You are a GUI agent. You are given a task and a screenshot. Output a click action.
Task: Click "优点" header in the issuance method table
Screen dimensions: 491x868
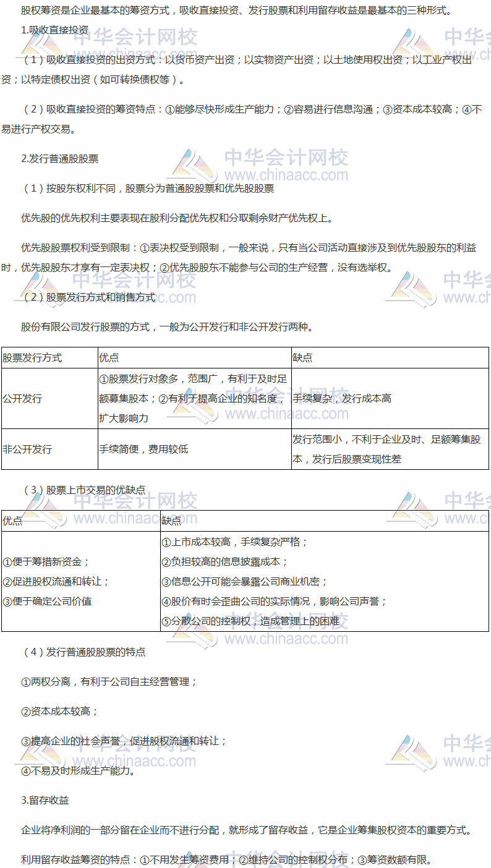click(109, 358)
